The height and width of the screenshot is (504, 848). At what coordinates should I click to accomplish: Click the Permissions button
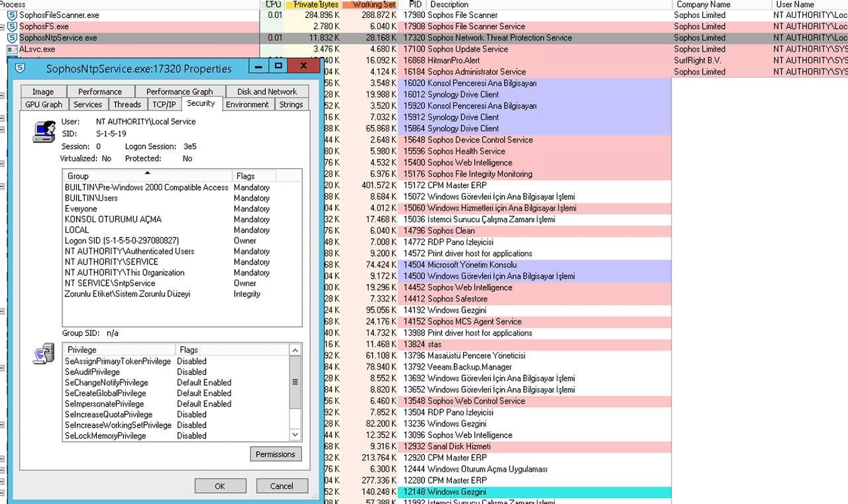pyautogui.click(x=276, y=454)
